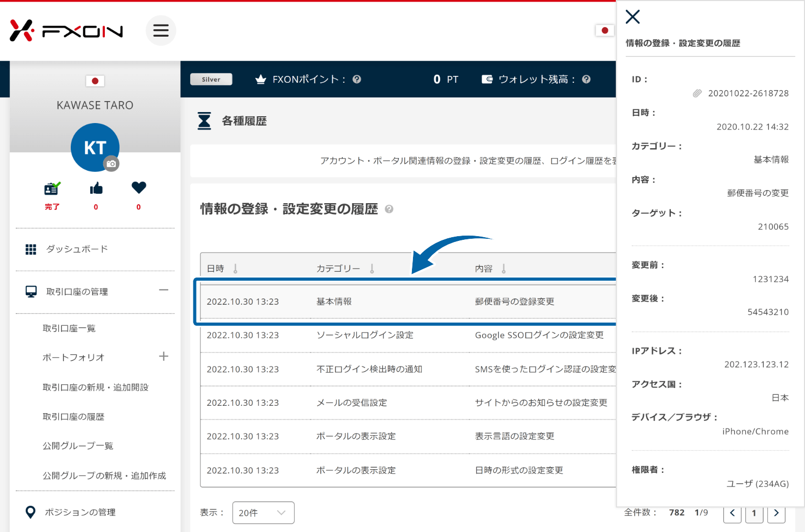Click the FXON logo
Viewport: 805px width, 532px height.
click(67, 30)
